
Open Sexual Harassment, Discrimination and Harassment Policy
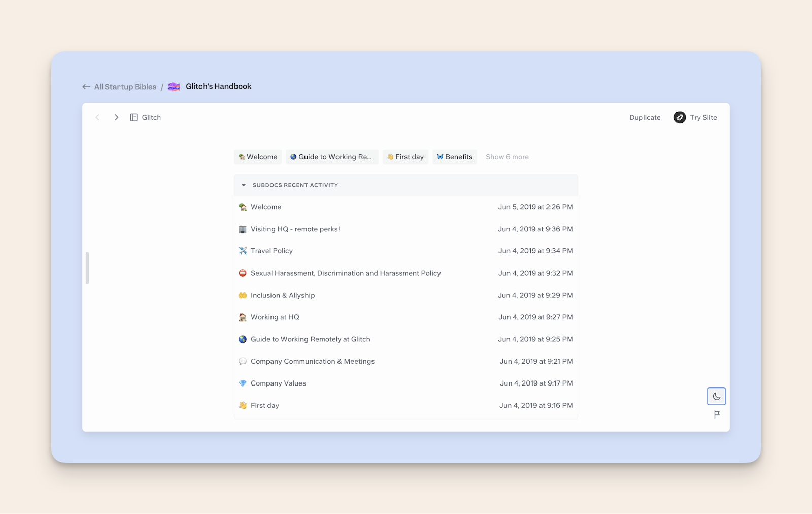[406, 273]
